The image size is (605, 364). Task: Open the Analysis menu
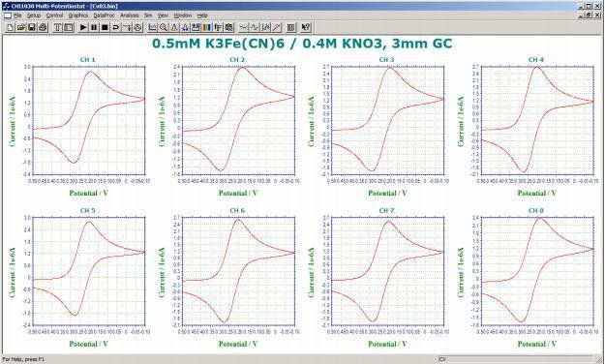coord(130,15)
